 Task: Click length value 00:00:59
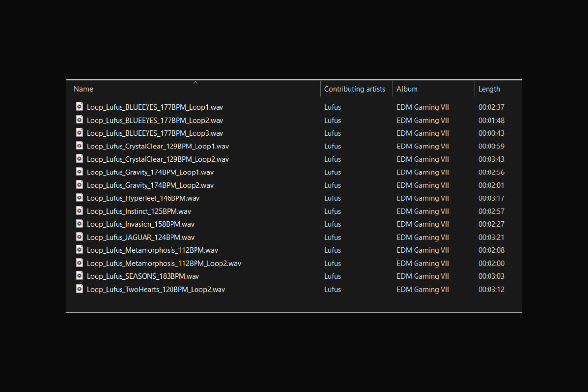tap(491, 146)
